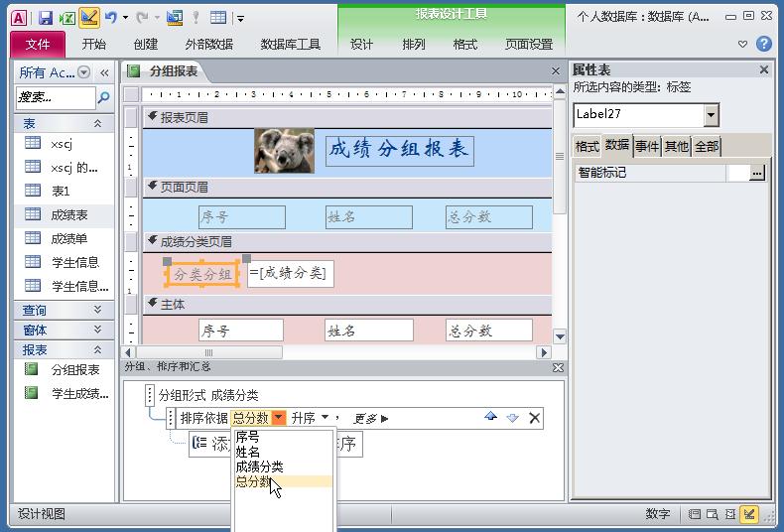
Task: Click the Excel export icon in the quick access toolbar
Action: coord(67,19)
